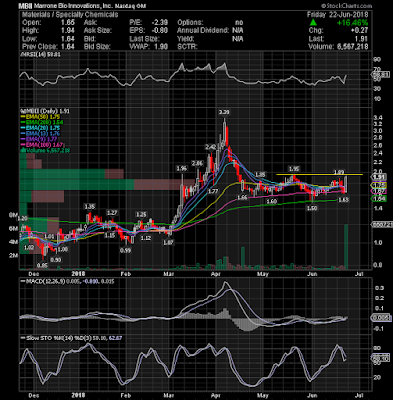Image resolution: width=393 pixels, height=400 pixels.
Task: Click the Chg +0.27 value
Action: (360, 30)
